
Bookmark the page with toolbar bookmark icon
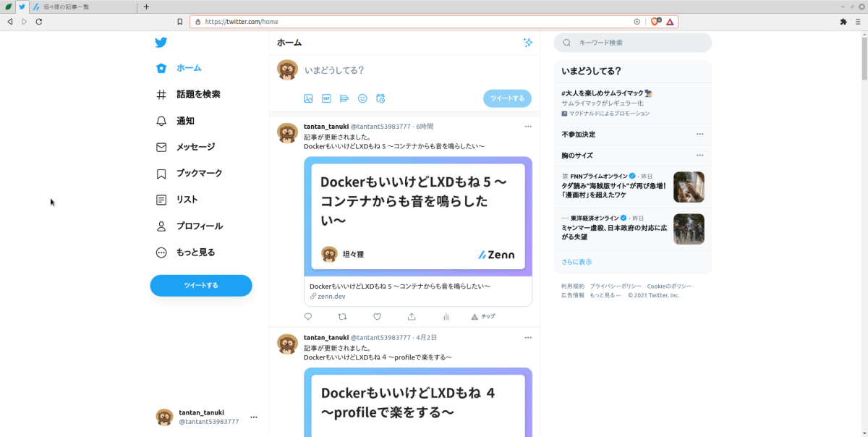pyautogui.click(x=180, y=22)
